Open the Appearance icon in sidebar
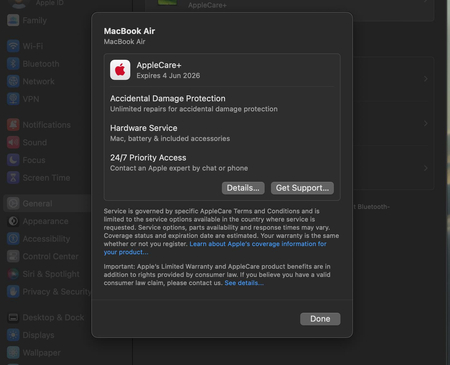The width and height of the screenshot is (450, 365). [13, 221]
